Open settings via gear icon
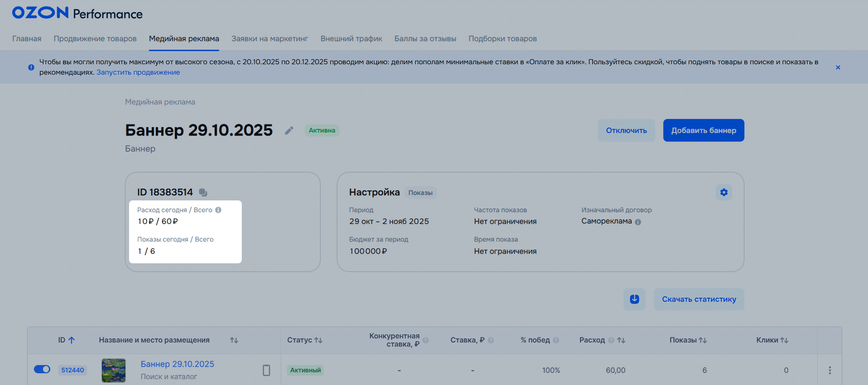The height and width of the screenshot is (385, 868). [x=723, y=192]
